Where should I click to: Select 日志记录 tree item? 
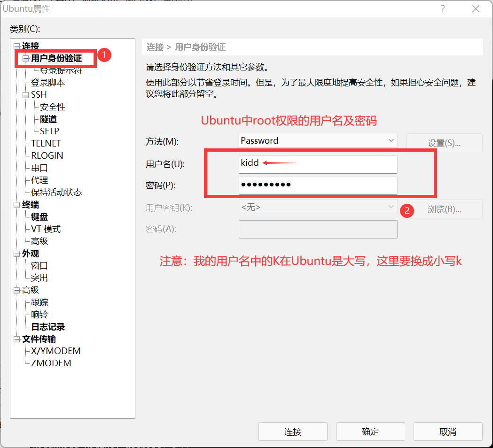pyautogui.click(x=48, y=327)
